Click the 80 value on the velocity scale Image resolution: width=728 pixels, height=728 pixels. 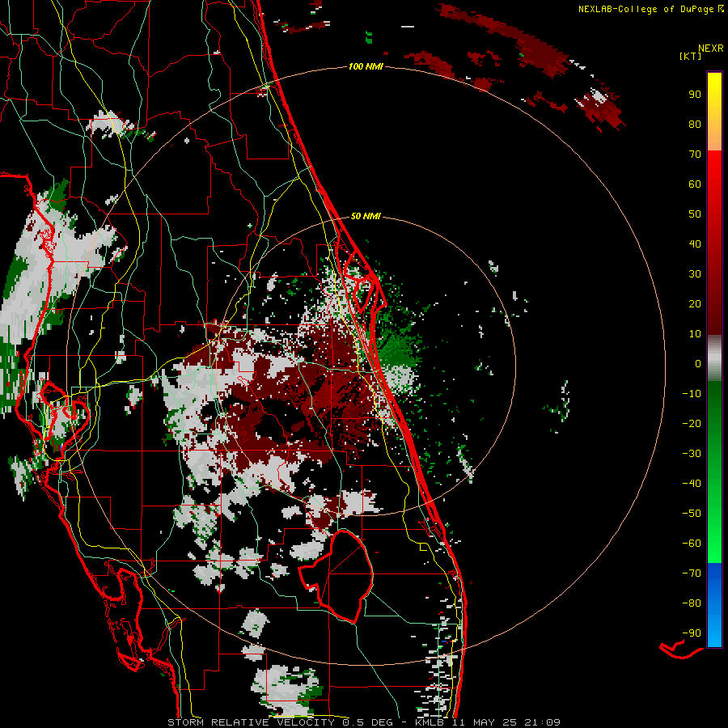[695, 125]
